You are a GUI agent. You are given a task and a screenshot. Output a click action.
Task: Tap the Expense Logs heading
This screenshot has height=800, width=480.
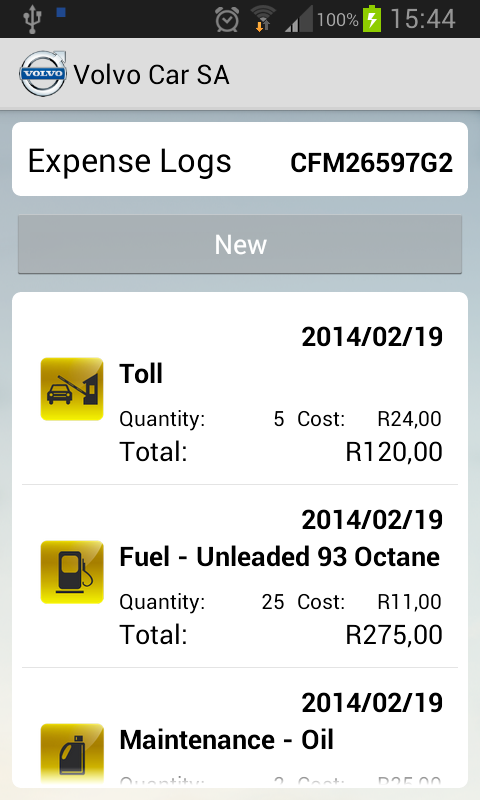coord(130,162)
